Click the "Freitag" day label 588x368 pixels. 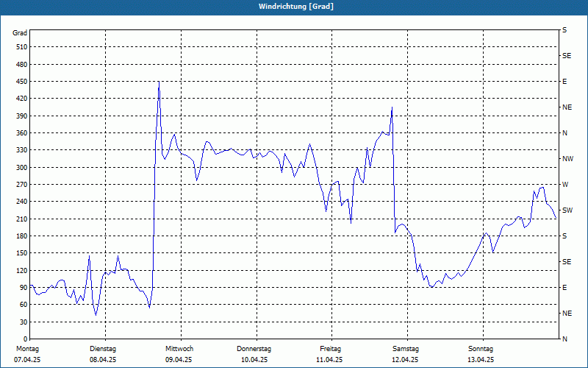click(x=331, y=348)
